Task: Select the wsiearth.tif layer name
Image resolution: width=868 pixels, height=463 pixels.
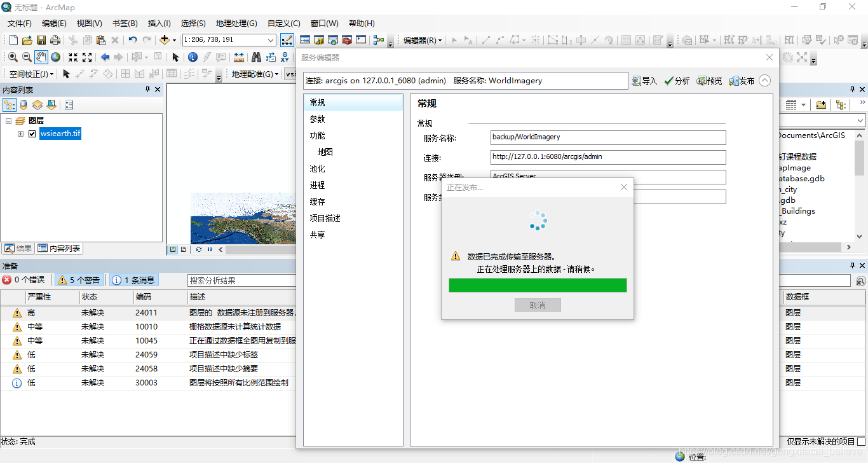Action: coord(60,134)
